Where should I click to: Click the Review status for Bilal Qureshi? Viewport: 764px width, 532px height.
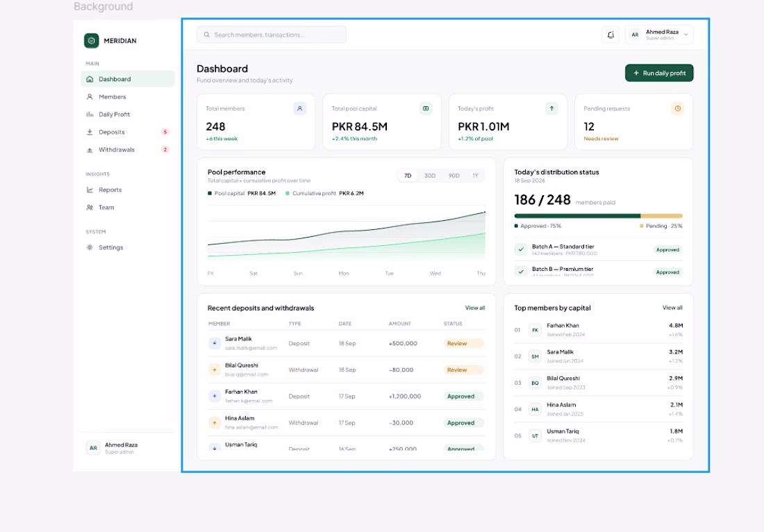point(464,369)
